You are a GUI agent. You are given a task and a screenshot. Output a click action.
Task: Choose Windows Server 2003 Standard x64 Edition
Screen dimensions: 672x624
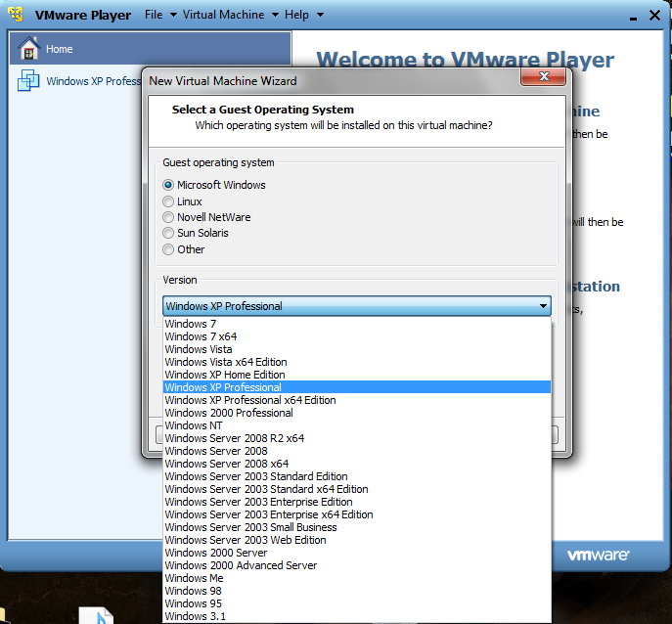pos(357,489)
